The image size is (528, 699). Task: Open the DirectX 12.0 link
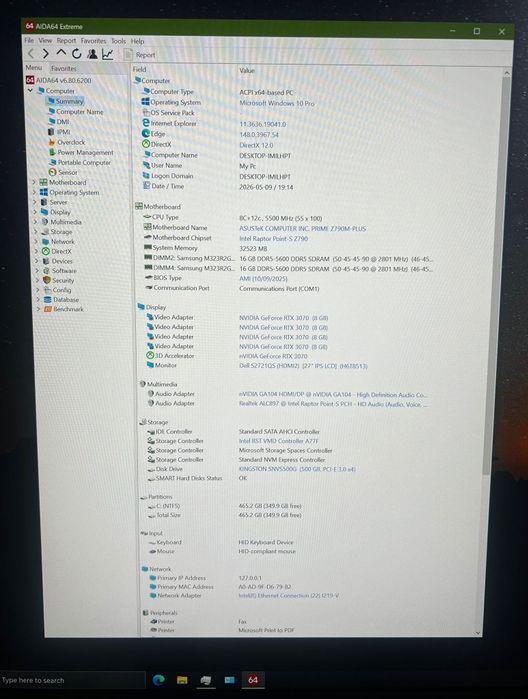(256, 145)
